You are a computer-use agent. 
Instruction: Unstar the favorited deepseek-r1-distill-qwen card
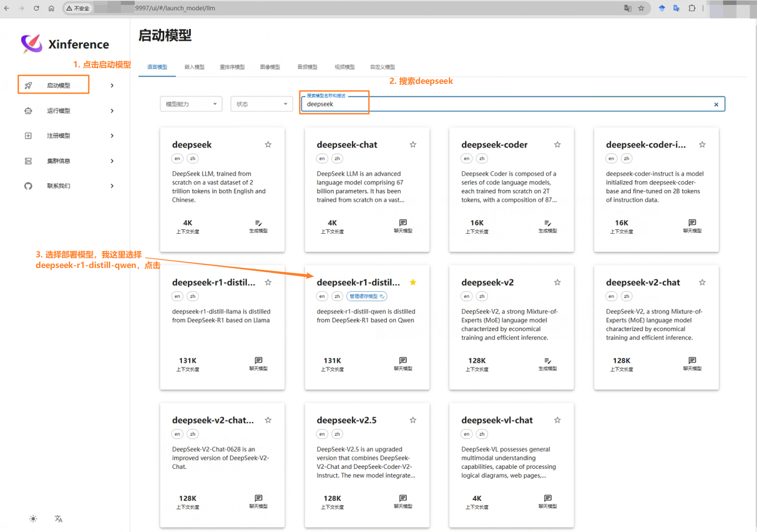413,282
